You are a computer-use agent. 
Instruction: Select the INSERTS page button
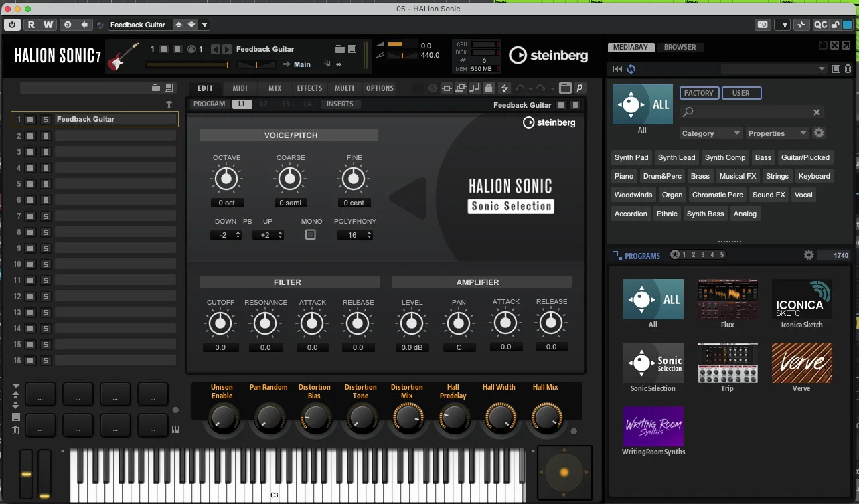pos(340,104)
